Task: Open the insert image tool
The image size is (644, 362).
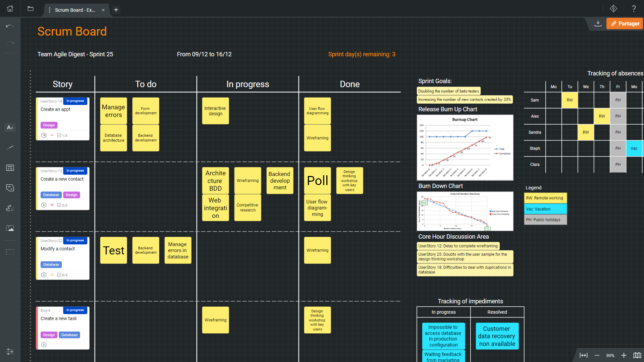Action: tap(10, 228)
